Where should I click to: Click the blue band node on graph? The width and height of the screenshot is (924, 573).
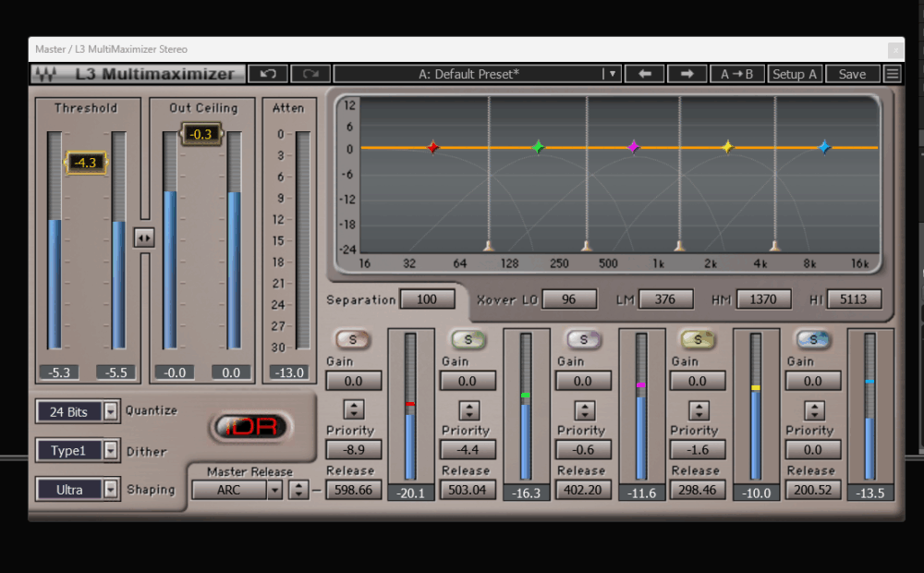coord(824,147)
